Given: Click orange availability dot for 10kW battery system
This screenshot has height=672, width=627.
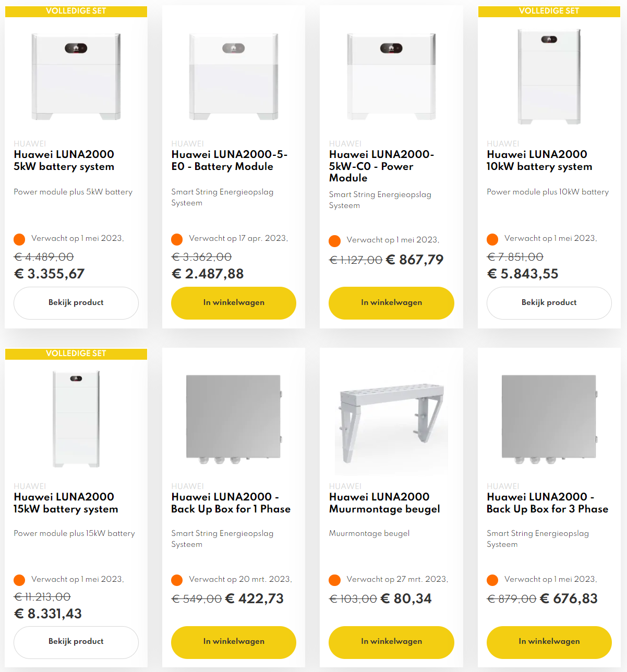Looking at the screenshot, I should click(492, 239).
